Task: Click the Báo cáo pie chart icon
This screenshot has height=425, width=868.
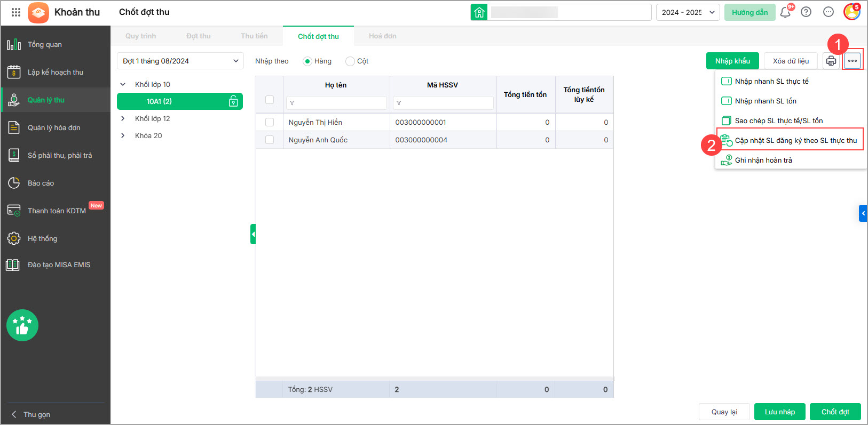Action: coord(14,183)
